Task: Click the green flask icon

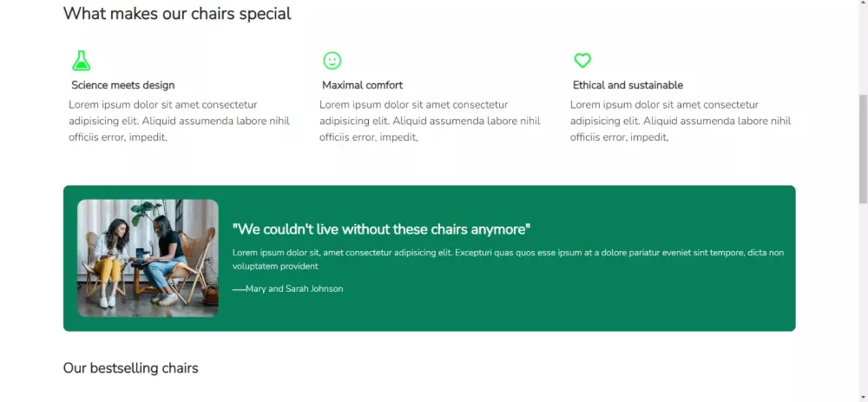Action: 82,61
